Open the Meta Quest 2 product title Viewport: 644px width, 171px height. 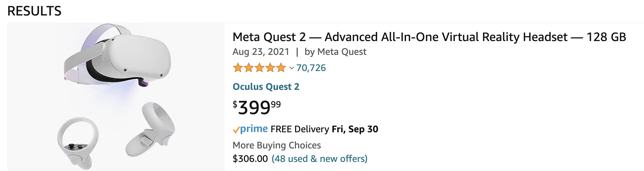(429, 37)
